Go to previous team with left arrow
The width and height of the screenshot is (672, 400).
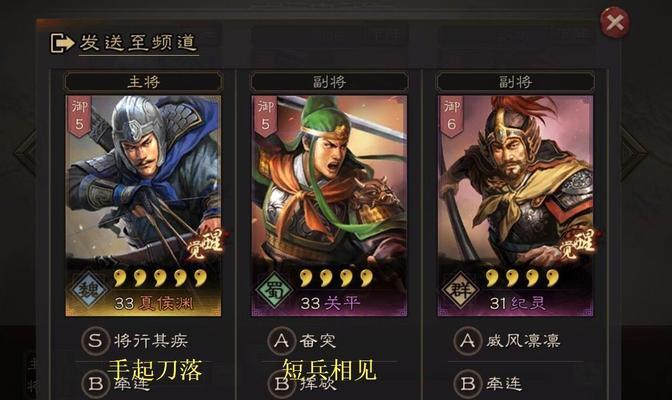click(26, 153)
